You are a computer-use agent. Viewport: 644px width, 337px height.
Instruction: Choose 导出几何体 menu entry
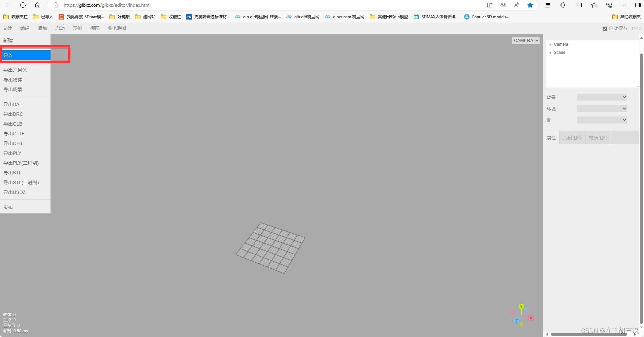pyautogui.click(x=25, y=70)
